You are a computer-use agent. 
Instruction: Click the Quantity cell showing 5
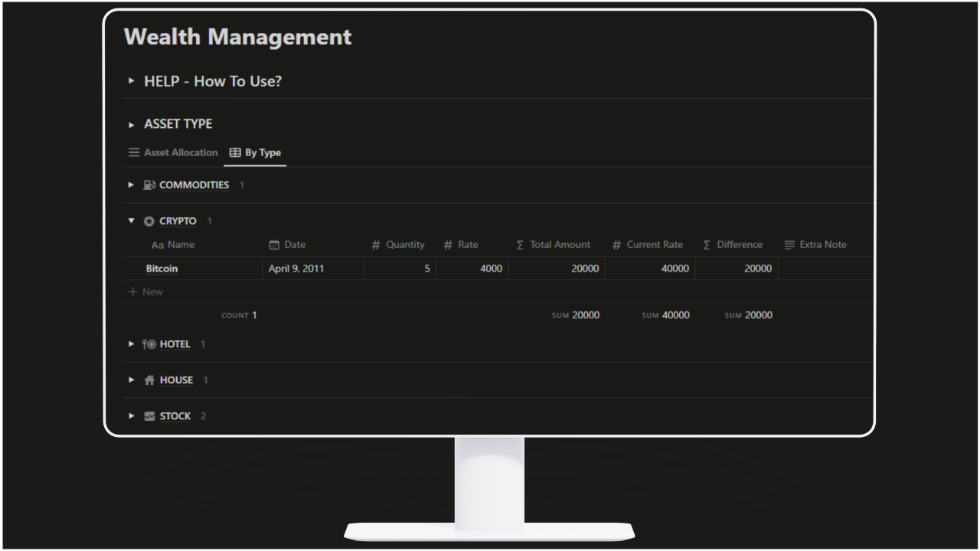(x=400, y=269)
